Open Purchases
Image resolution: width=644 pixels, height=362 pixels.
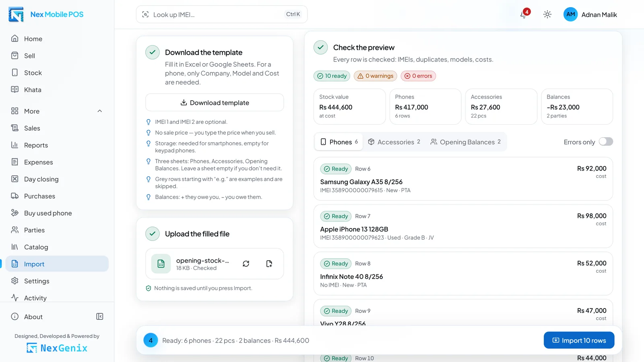[x=57, y=196]
